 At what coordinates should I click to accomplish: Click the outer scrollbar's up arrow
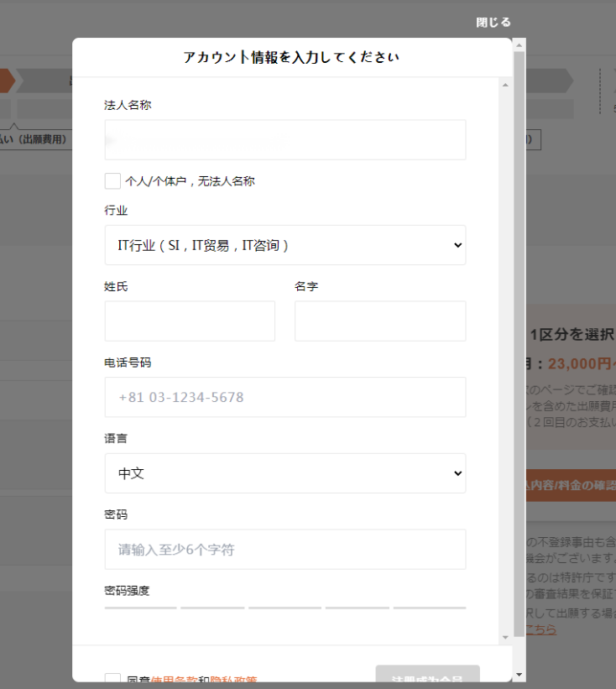click(x=519, y=44)
